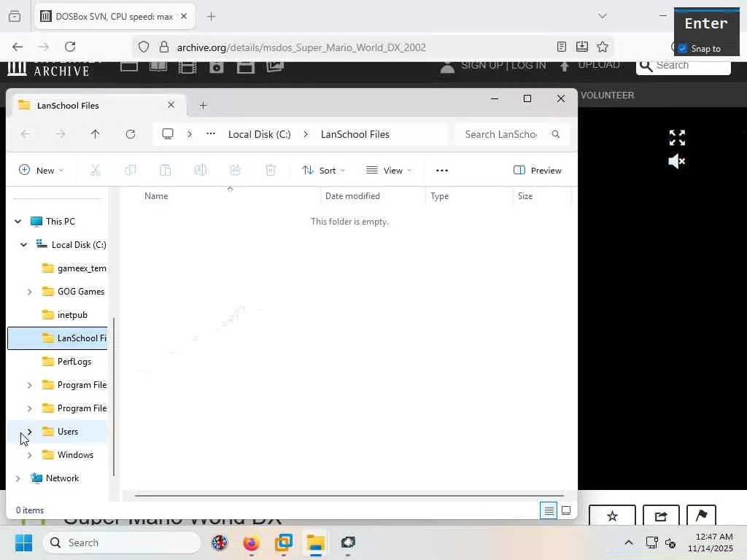Add a new File Explorer tab
The height and width of the screenshot is (560, 747).
pyautogui.click(x=203, y=105)
